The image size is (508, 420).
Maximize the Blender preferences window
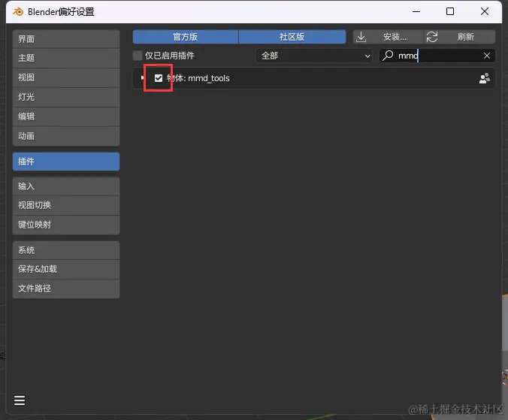[x=449, y=12]
